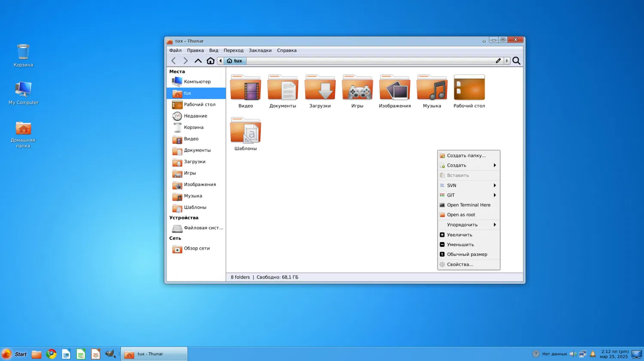Click the tux path bar button
644x361 pixels.
click(235, 61)
